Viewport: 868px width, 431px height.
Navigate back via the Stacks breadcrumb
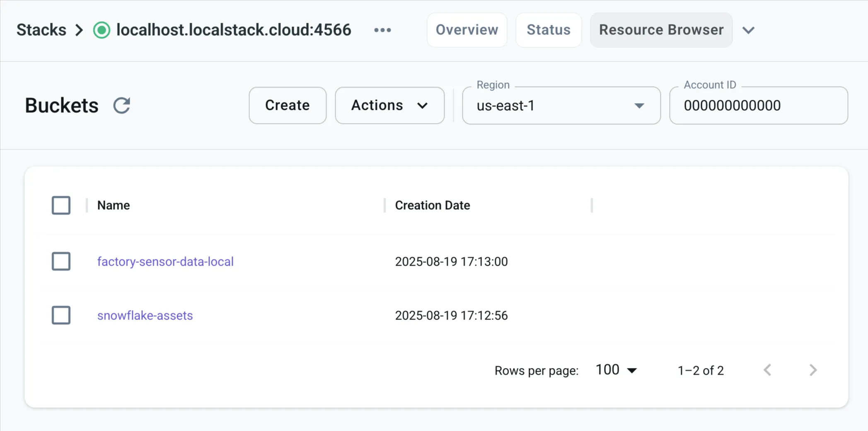[41, 30]
